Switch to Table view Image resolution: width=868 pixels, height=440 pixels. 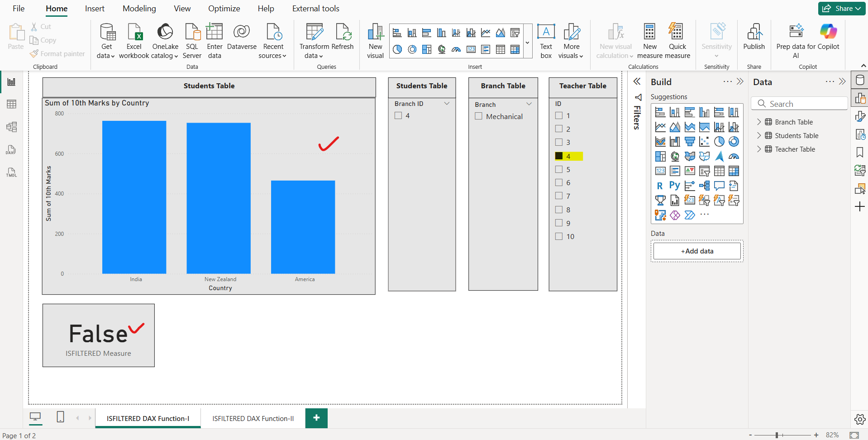click(12, 104)
